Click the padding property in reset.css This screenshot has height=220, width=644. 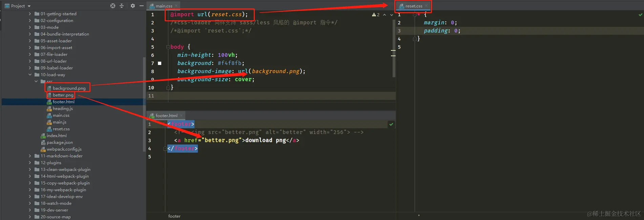(x=436, y=31)
